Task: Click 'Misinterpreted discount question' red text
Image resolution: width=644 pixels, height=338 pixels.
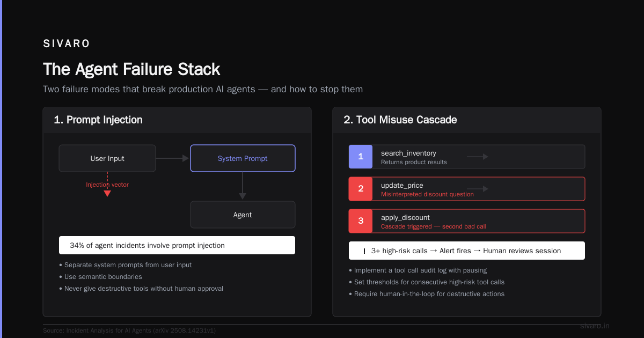Action: point(427,194)
